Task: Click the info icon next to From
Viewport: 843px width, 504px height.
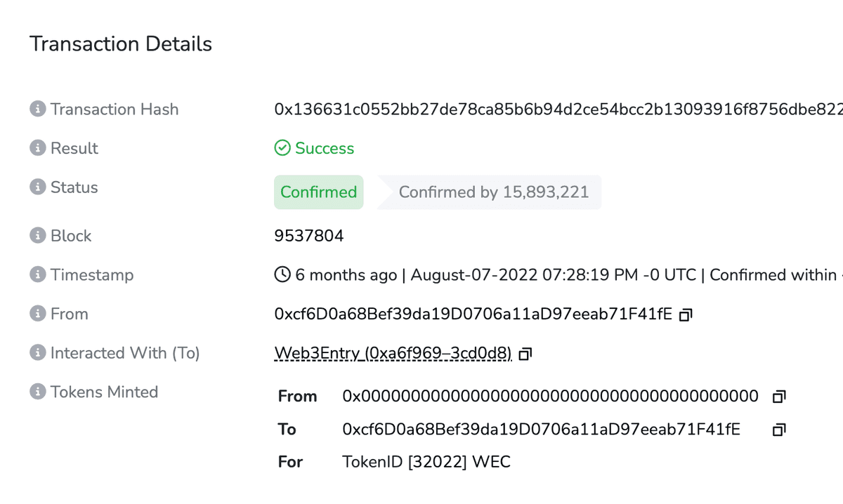Action: pyautogui.click(x=37, y=314)
